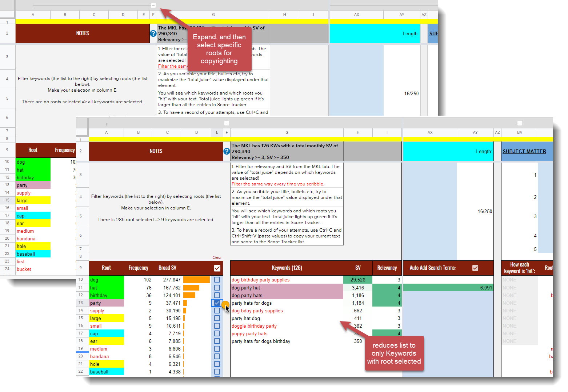Tick the checkbox for the large root

coord(217,318)
